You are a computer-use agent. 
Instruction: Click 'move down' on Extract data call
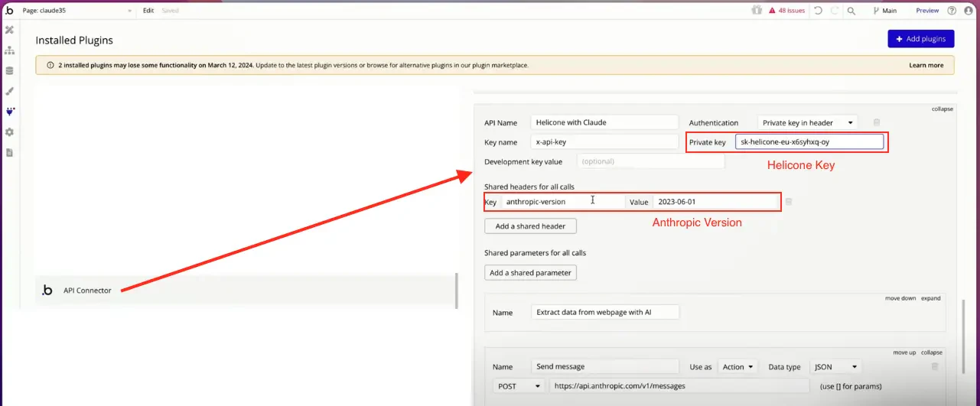[900, 298]
